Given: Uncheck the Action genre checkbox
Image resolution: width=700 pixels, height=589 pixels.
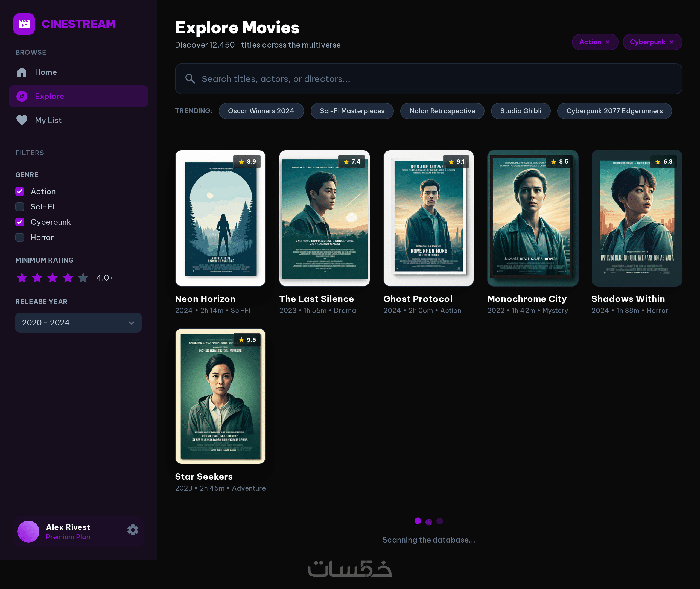Looking at the screenshot, I should pyautogui.click(x=20, y=191).
